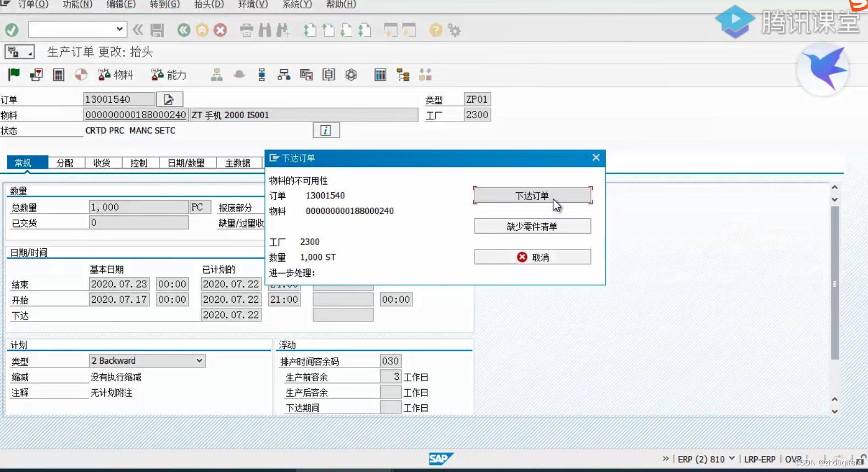The height and width of the screenshot is (472, 868).
Task: Click the 取消 button in dialog
Action: pos(532,257)
